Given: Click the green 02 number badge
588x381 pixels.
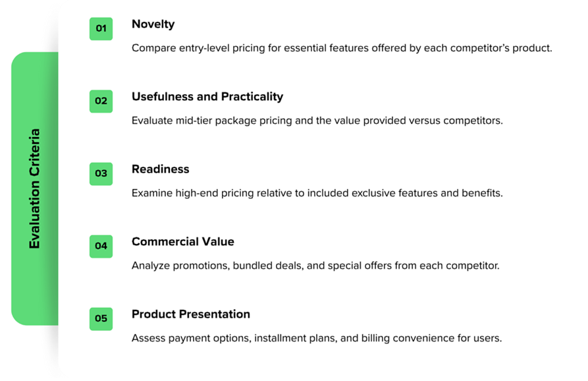Looking at the screenshot, I should [101, 101].
